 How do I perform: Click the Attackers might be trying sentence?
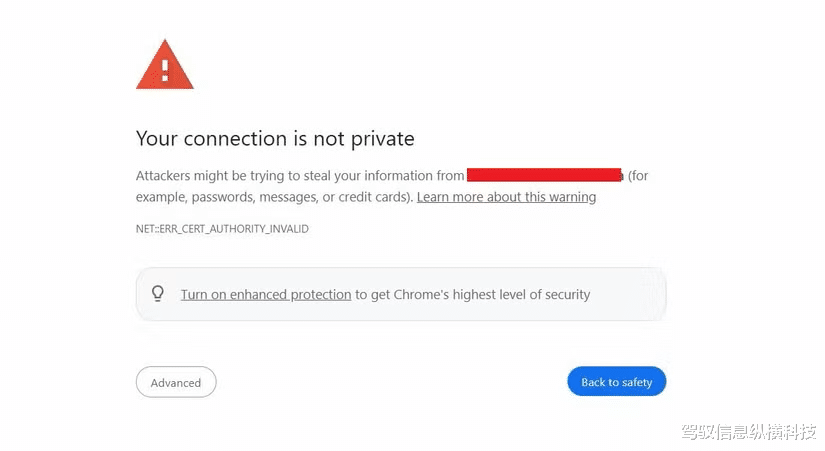300,176
